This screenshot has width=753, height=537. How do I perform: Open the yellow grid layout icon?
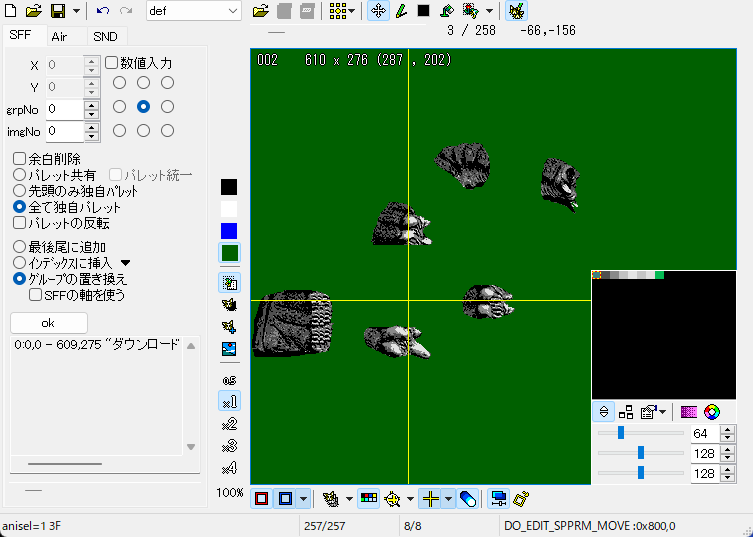click(338, 11)
